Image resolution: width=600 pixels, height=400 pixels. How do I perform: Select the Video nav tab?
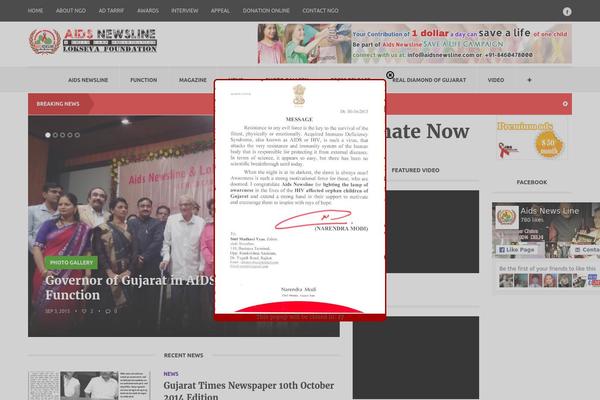click(x=496, y=80)
